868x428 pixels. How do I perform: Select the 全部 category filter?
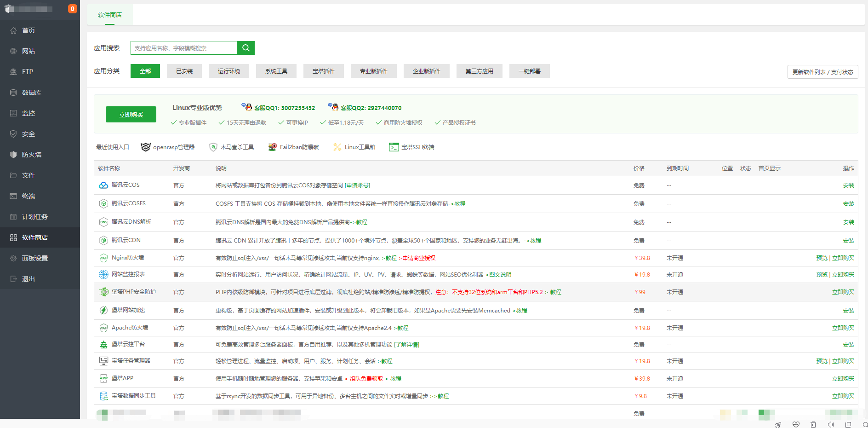click(x=145, y=71)
